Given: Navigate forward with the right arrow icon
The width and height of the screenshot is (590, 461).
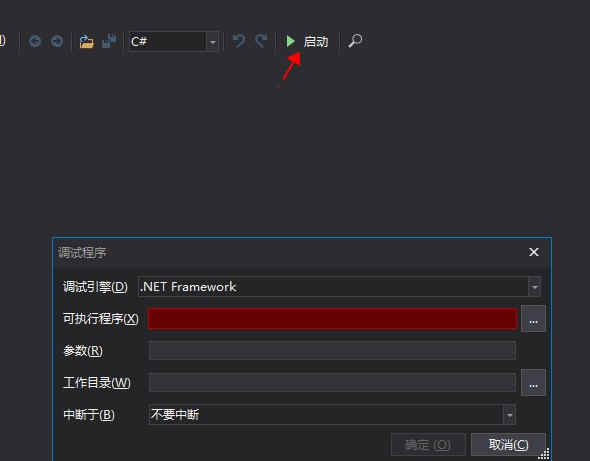Looking at the screenshot, I should (57, 41).
